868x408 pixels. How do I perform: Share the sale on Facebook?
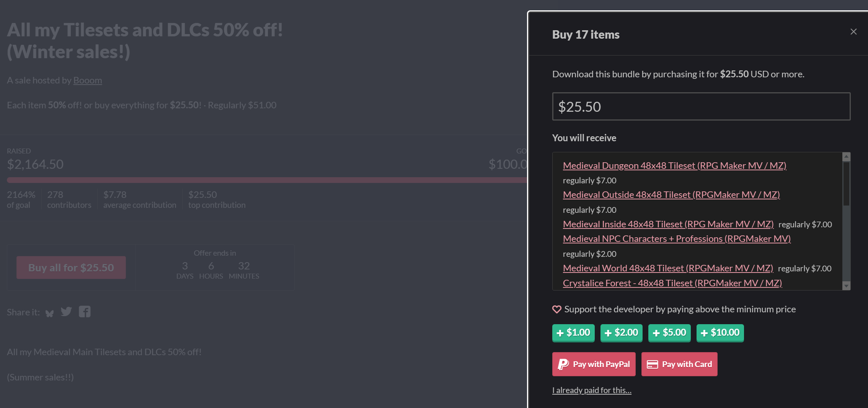click(85, 312)
